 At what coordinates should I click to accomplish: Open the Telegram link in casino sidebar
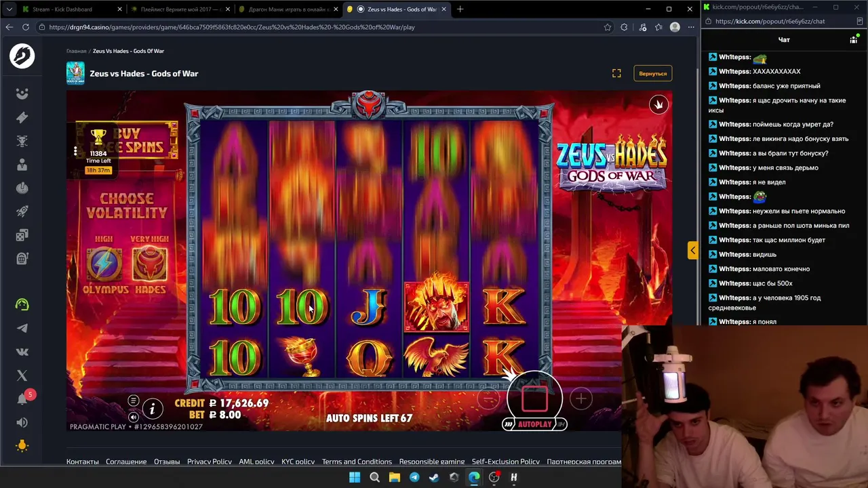(22, 329)
